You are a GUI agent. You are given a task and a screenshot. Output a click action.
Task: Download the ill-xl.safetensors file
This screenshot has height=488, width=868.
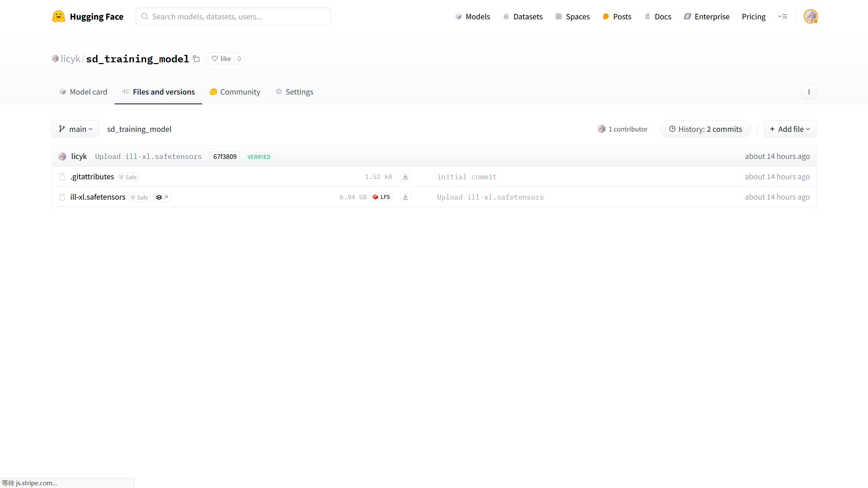405,197
